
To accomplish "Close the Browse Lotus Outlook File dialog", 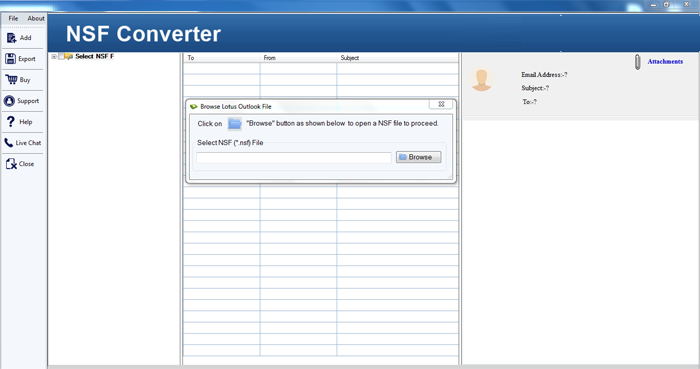I will [441, 104].
